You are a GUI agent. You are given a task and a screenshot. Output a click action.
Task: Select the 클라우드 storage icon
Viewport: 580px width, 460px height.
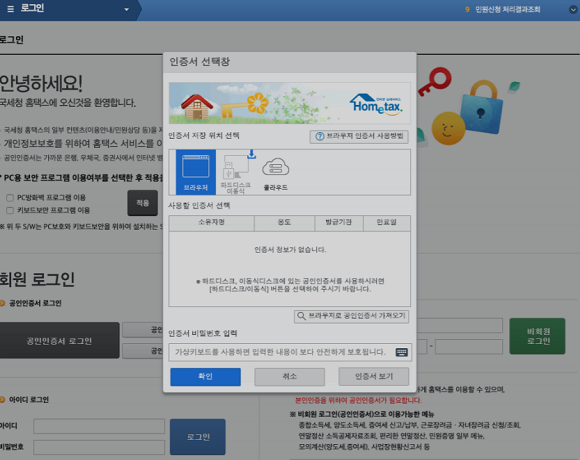276,173
